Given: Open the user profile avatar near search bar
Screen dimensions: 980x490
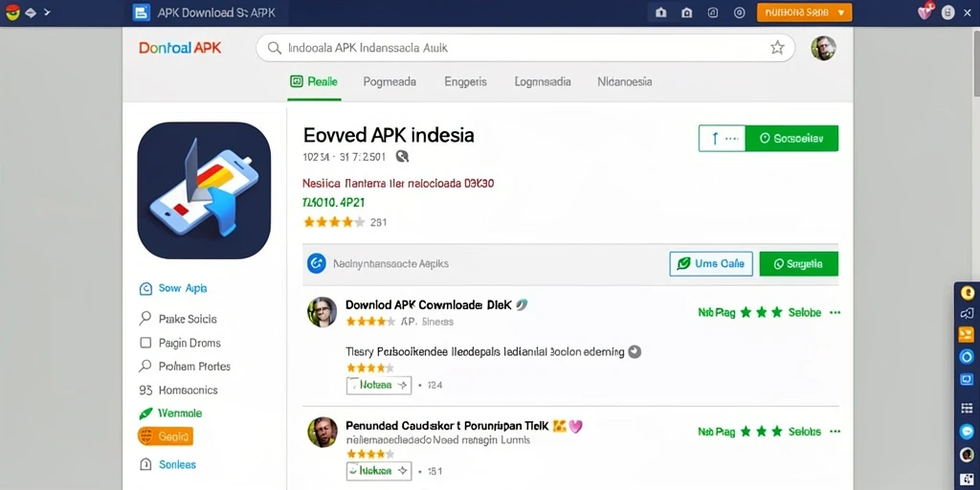Looking at the screenshot, I should pos(823,48).
